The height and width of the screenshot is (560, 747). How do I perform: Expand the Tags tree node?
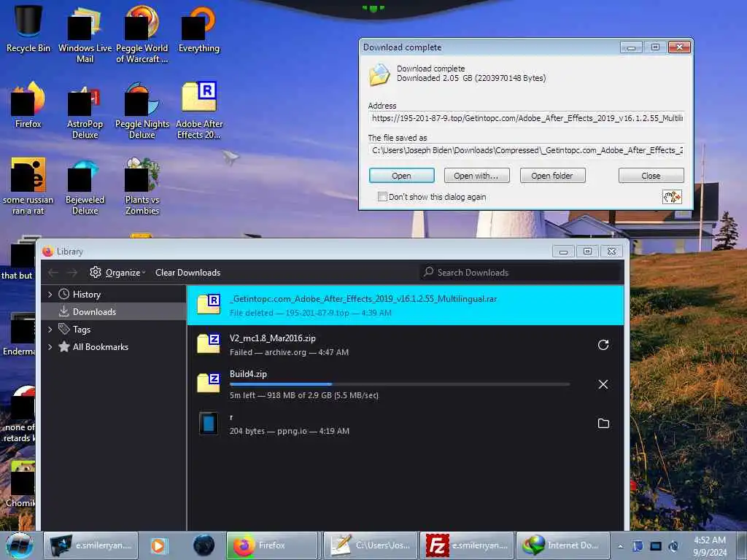[50, 329]
